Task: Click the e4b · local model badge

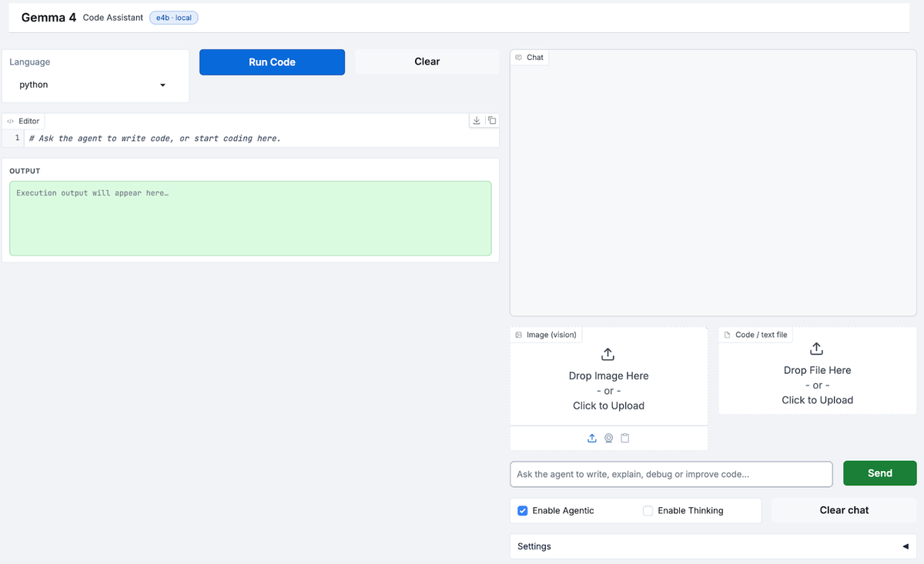Action: tap(173, 18)
